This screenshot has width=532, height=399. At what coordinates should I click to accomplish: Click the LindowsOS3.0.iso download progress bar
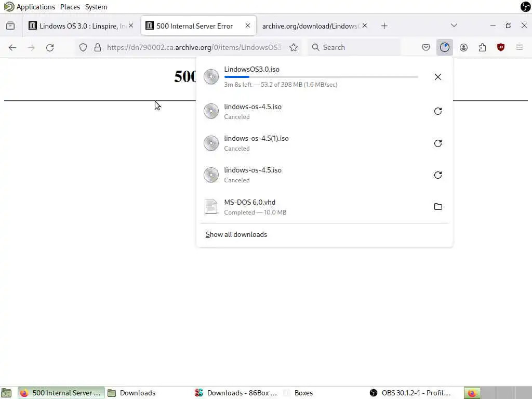click(x=321, y=77)
